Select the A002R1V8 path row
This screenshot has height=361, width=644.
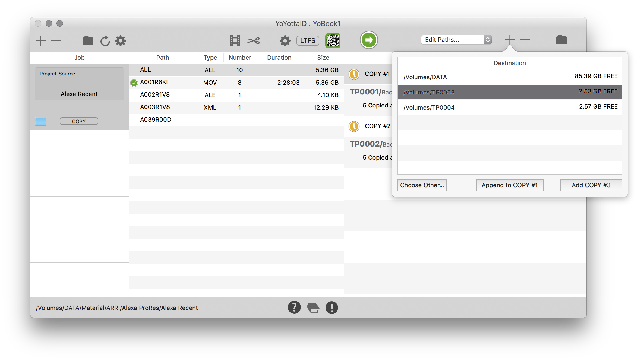(x=163, y=95)
